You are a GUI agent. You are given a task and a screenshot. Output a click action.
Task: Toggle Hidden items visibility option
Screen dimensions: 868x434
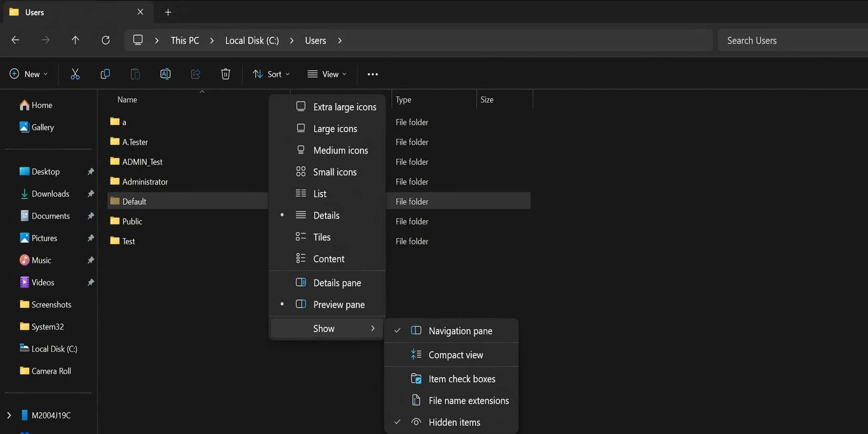[x=454, y=422]
